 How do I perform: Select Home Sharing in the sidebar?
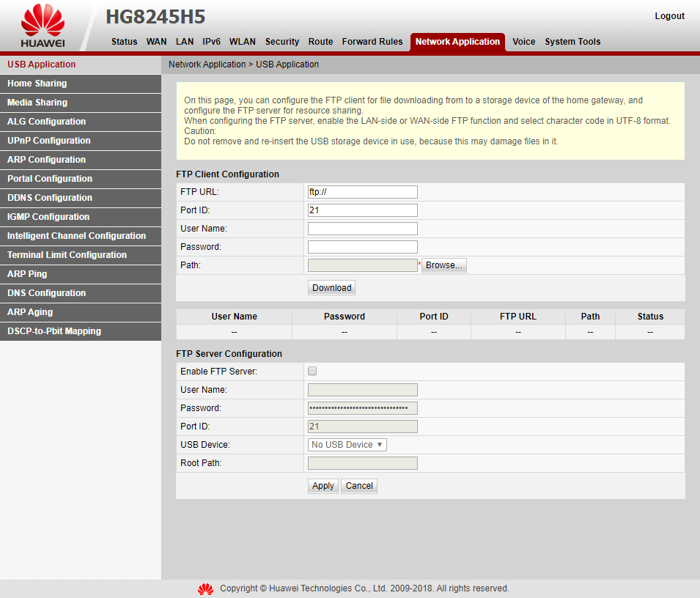pyautogui.click(x=37, y=84)
